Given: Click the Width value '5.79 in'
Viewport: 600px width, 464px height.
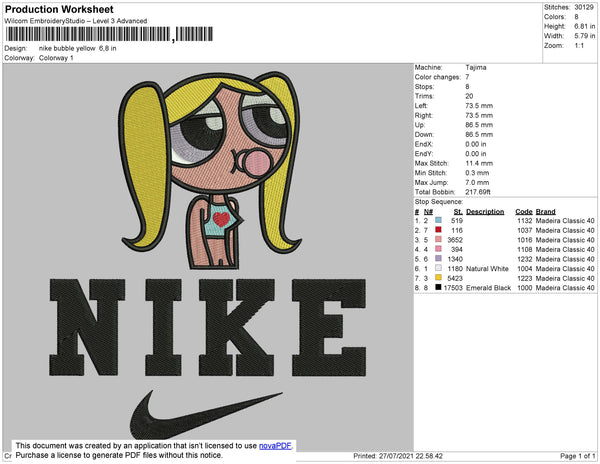Looking at the screenshot, I should point(584,36).
